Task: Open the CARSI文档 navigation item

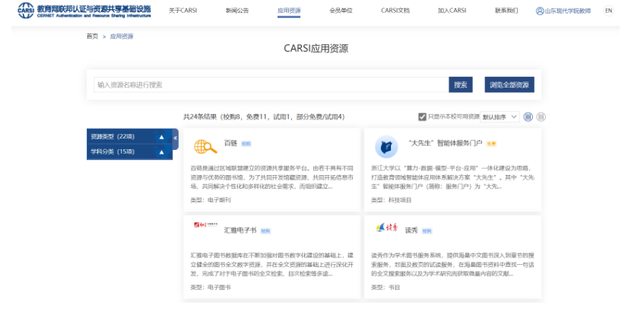Action: [x=395, y=11]
